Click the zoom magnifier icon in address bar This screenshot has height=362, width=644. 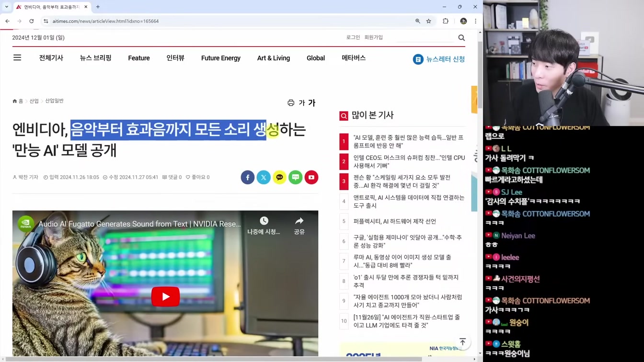tap(418, 21)
